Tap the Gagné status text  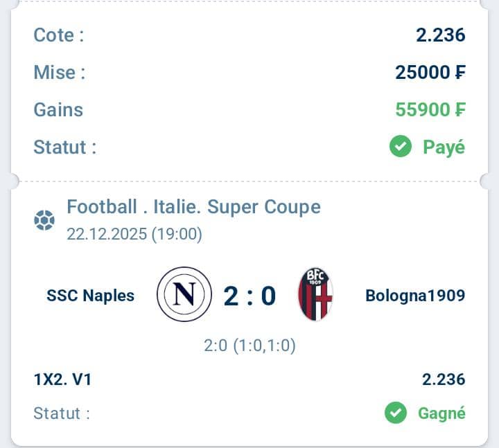coord(441,413)
